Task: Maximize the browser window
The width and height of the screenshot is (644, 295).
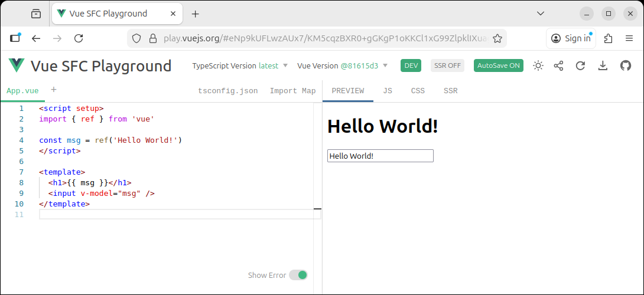Action: coord(609,14)
